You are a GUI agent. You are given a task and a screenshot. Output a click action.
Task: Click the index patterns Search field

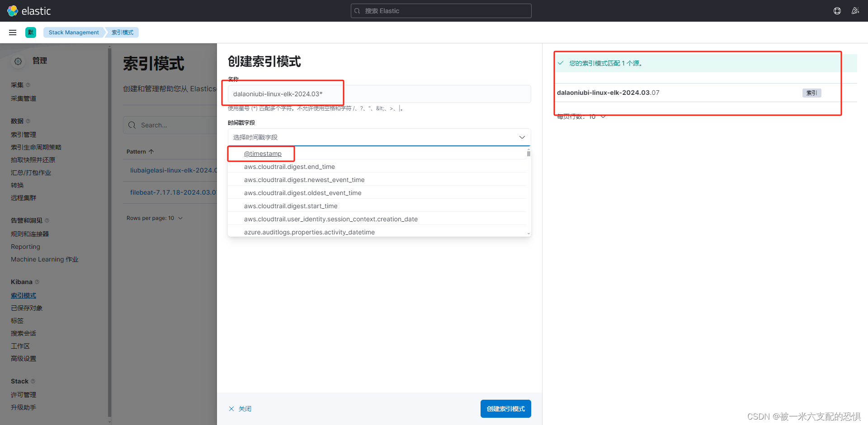click(x=170, y=125)
